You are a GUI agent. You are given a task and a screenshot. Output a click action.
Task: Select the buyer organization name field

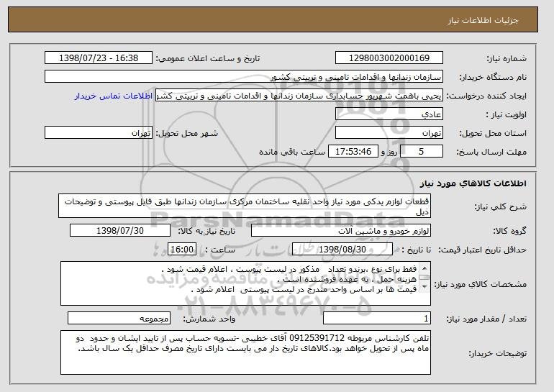coord(244,77)
